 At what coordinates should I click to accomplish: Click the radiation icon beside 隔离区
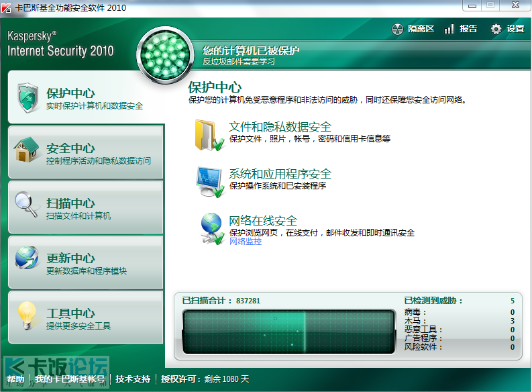click(x=397, y=29)
